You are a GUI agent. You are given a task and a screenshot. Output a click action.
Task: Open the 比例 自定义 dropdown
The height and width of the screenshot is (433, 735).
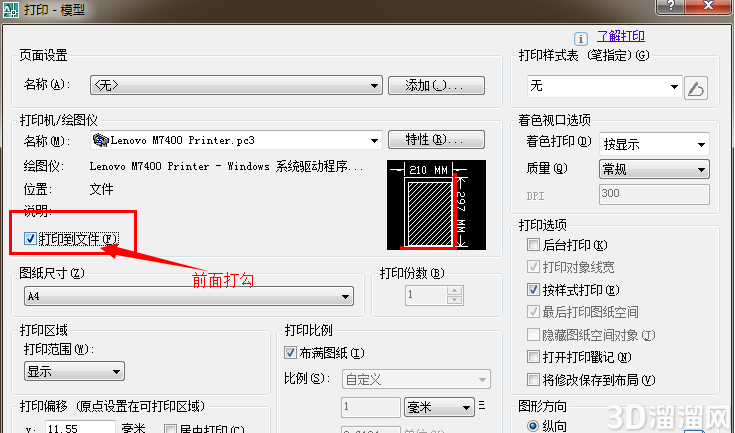coord(416,379)
